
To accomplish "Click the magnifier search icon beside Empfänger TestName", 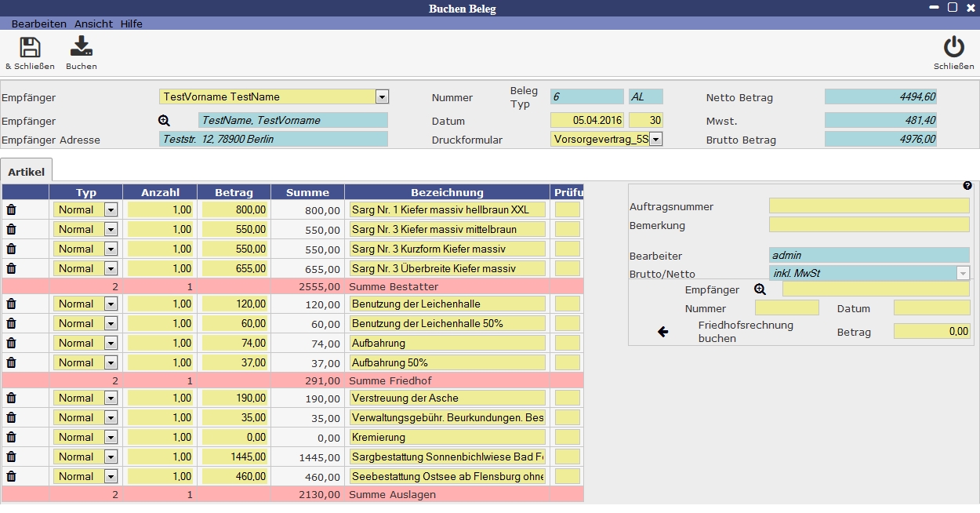I will pos(164,121).
